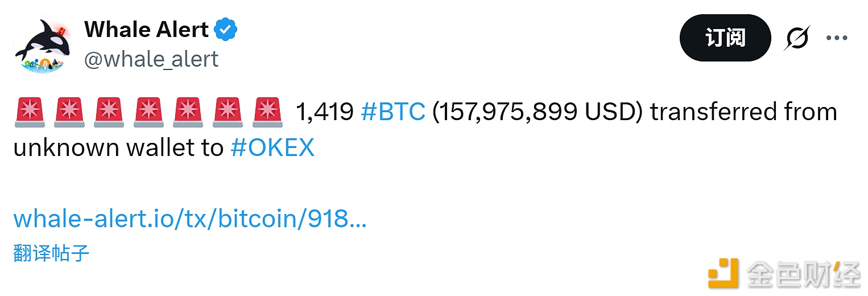Click the 1,419 amount in the tweet
This screenshot has height=296, width=868.
[325, 112]
